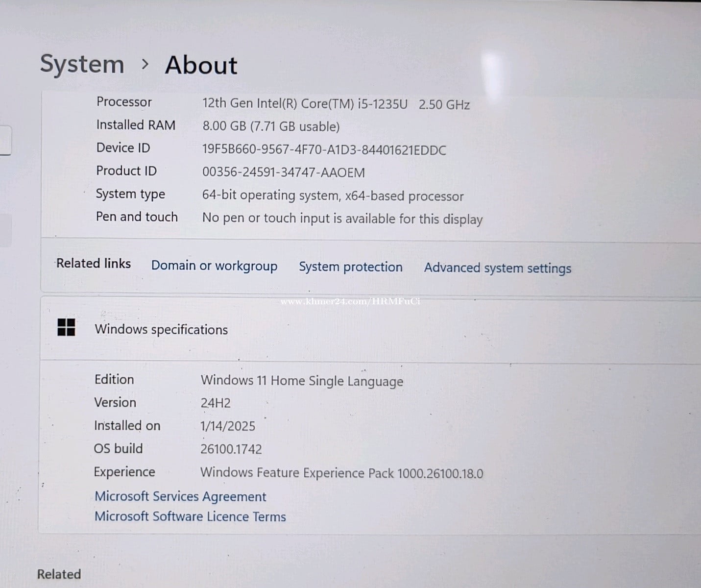Open Microsoft Software Licence Terms
The width and height of the screenshot is (701, 588).
190,516
